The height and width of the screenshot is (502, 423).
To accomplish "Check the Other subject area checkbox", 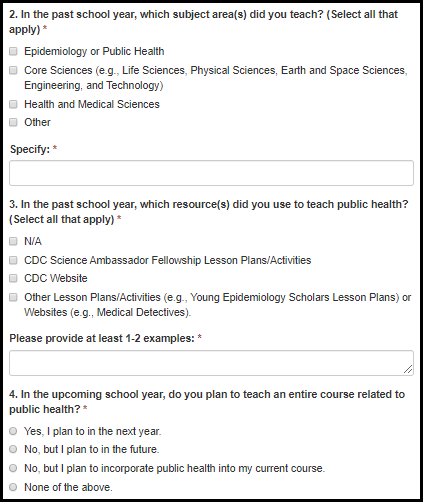I will coord(13,122).
